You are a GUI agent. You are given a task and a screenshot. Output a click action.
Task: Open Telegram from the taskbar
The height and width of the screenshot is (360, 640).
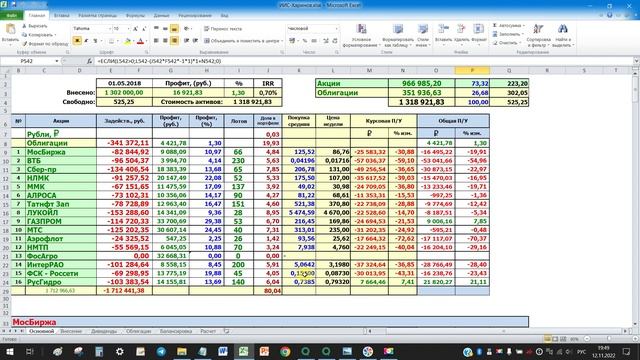(x=161, y=351)
